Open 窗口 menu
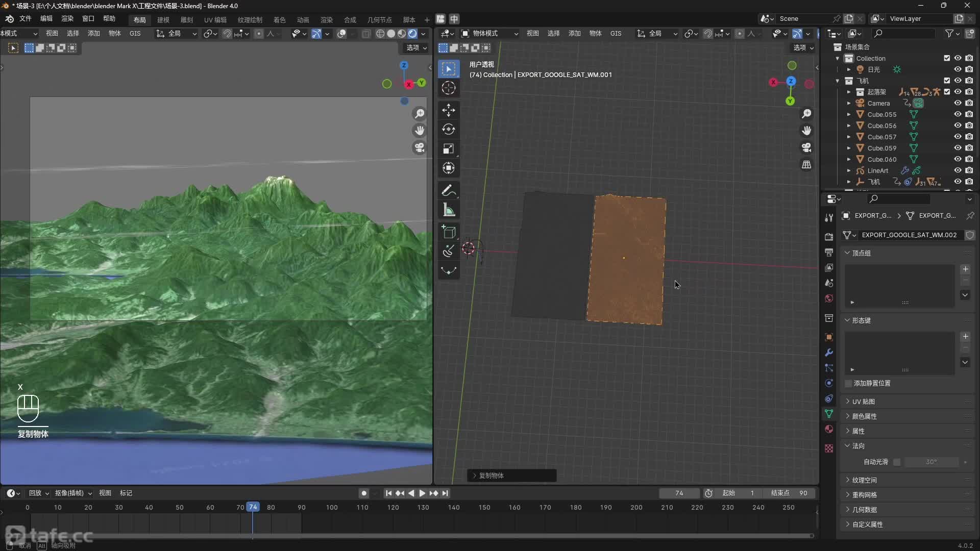The width and height of the screenshot is (980, 551). [88, 18]
